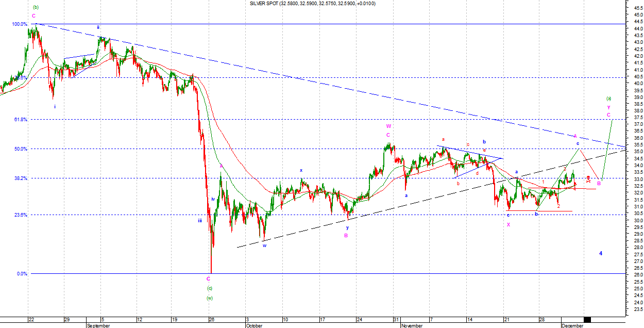This screenshot has width=644, height=328.
Task: Click the November month label
Action: point(413,326)
